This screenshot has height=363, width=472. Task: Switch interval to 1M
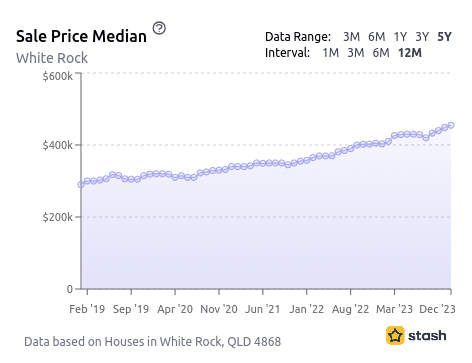point(331,53)
